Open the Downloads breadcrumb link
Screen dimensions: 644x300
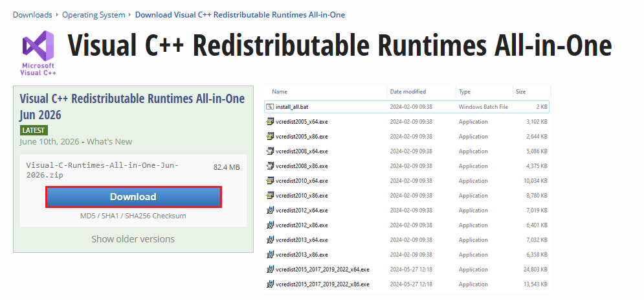click(x=32, y=15)
